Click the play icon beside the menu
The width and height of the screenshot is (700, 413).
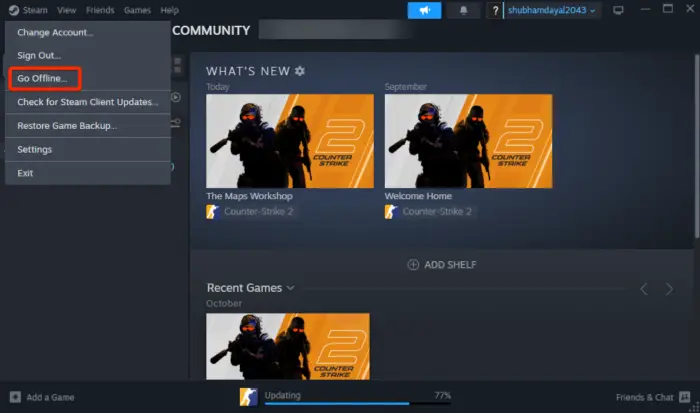(176, 97)
